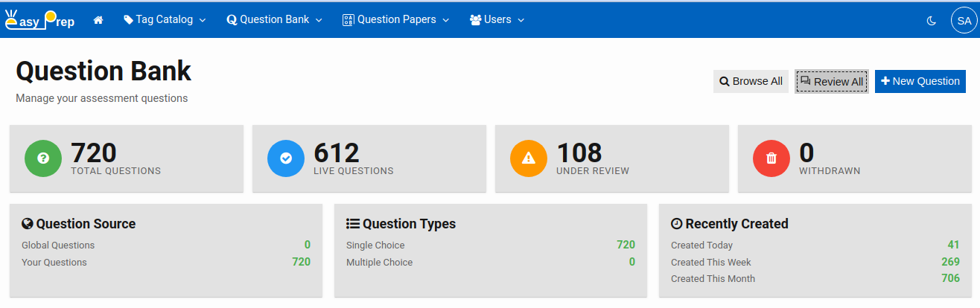
Task: Click the Browse All button
Action: (x=751, y=81)
